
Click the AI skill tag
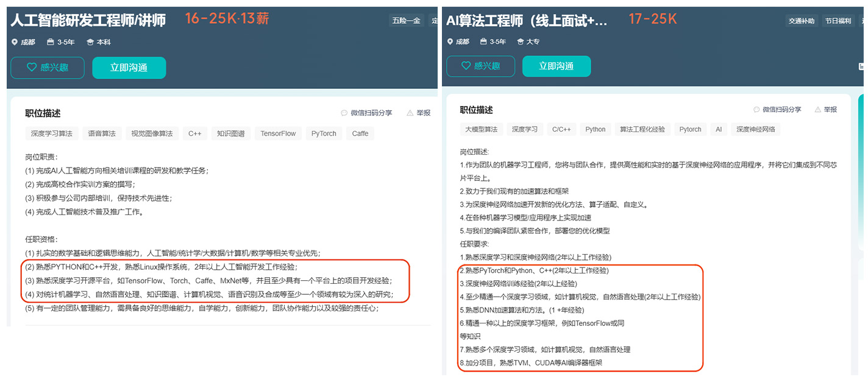coord(719,129)
